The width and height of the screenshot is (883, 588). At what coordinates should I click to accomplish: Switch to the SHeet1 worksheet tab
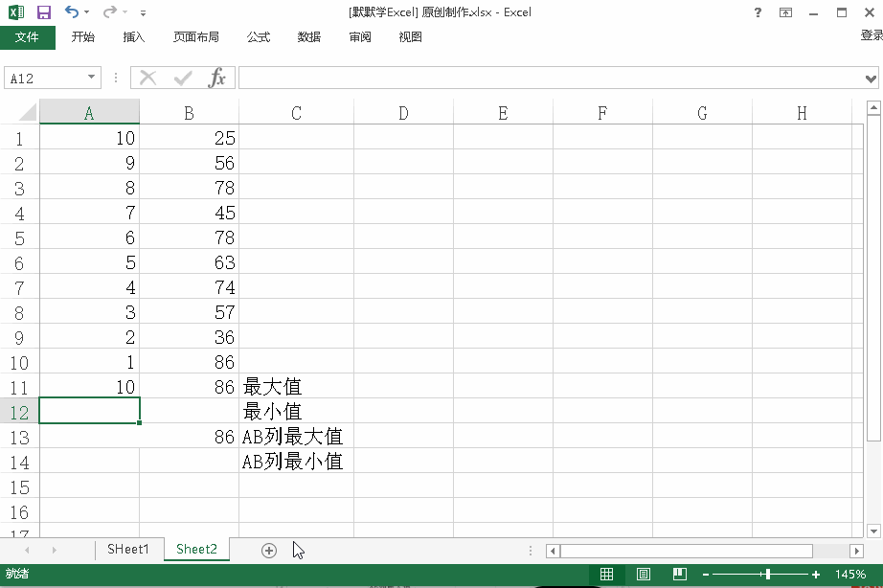tap(128, 550)
